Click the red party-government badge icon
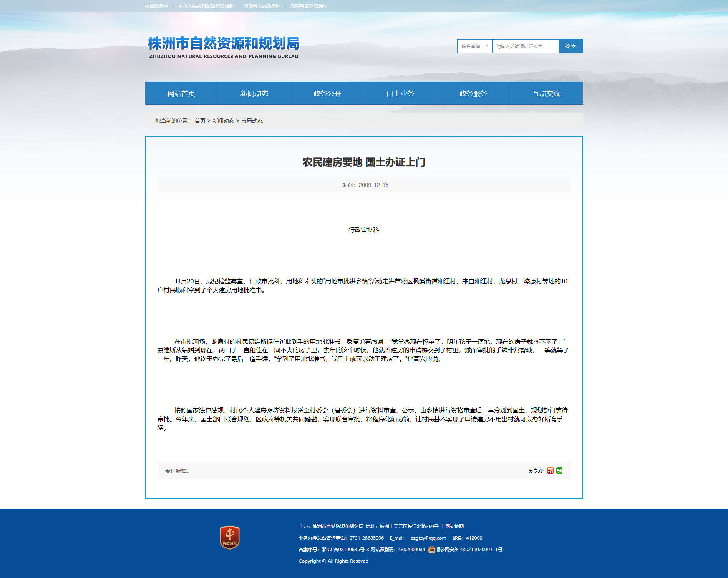 point(230,537)
